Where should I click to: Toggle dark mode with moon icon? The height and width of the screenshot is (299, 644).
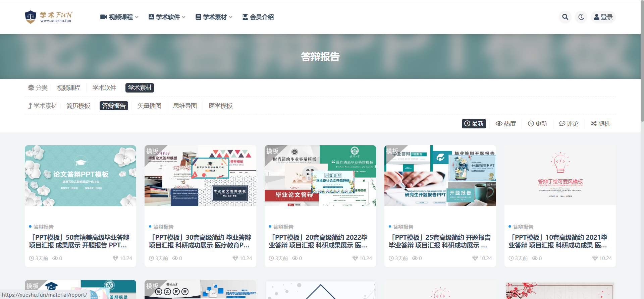581,17
